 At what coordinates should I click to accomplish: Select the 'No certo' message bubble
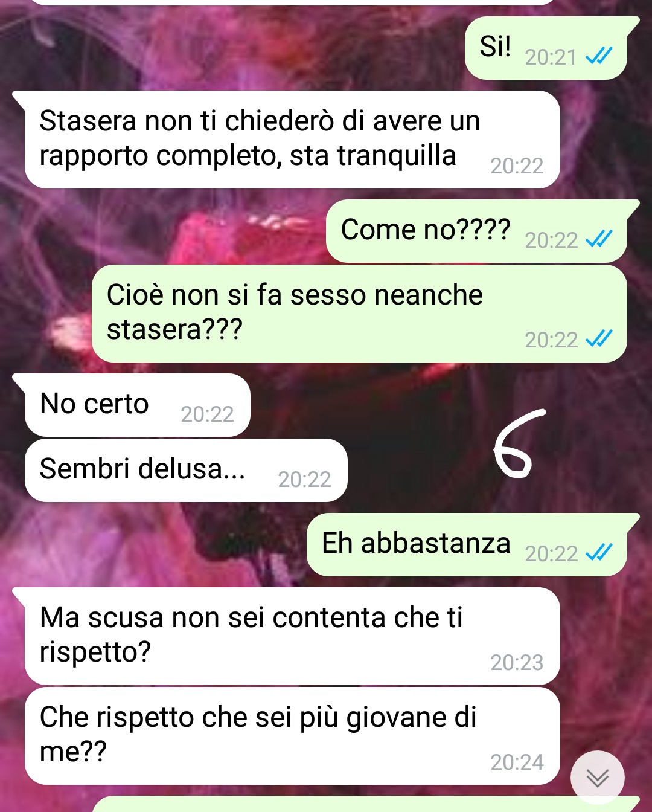(x=131, y=405)
